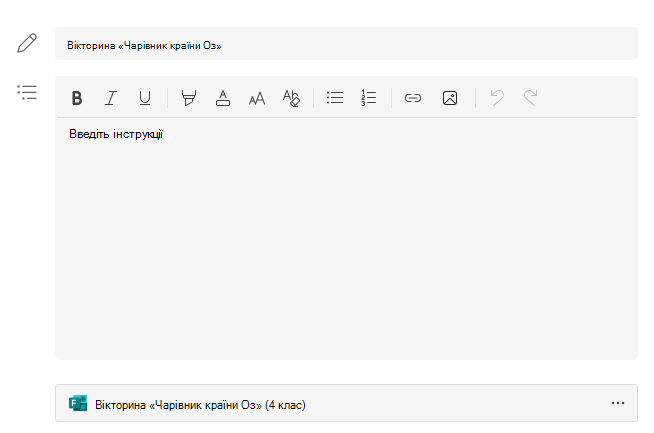Image resolution: width=654 pixels, height=433 pixels.
Task: Apply italic formatting
Action: [x=111, y=98]
